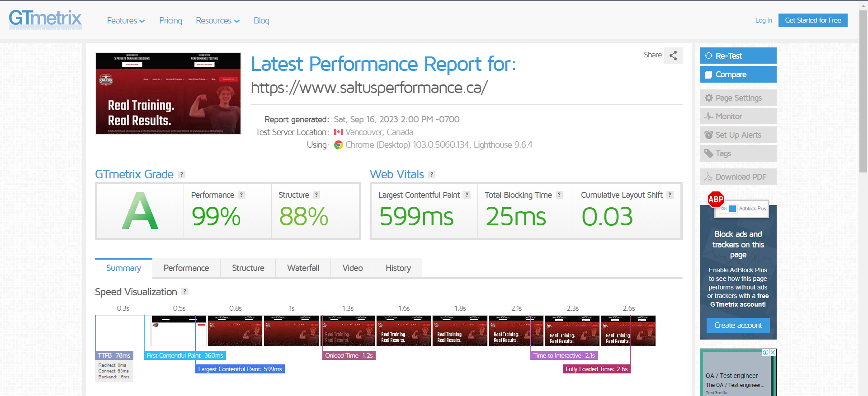Click Download PDF button
The height and width of the screenshot is (396, 868).
(738, 177)
